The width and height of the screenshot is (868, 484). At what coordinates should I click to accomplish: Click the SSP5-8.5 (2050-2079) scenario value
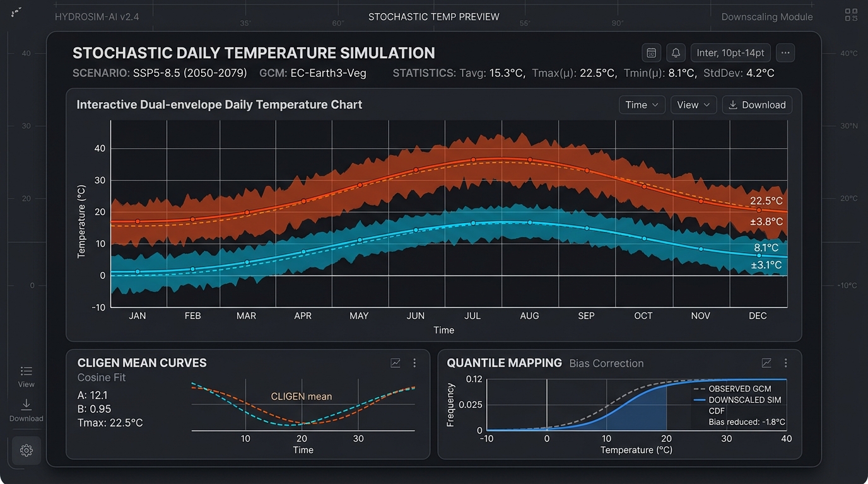click(190, 73)
